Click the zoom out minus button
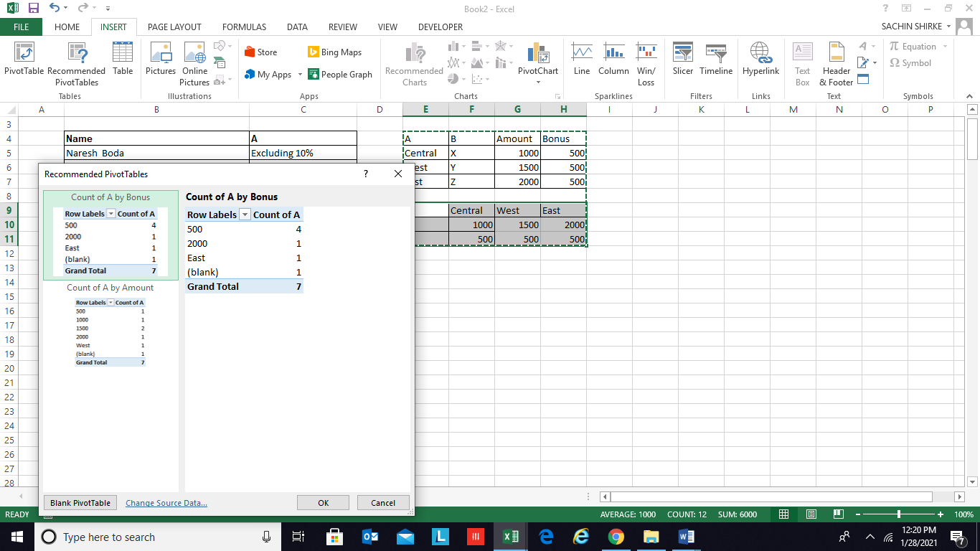The height and width of the screenshot is (551, 980). (857, 514)
